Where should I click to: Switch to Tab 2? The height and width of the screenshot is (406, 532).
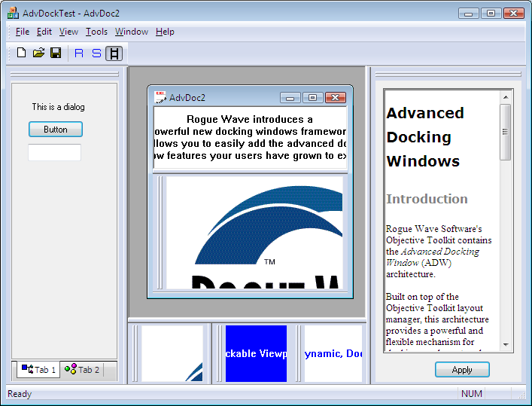[82, 370]
